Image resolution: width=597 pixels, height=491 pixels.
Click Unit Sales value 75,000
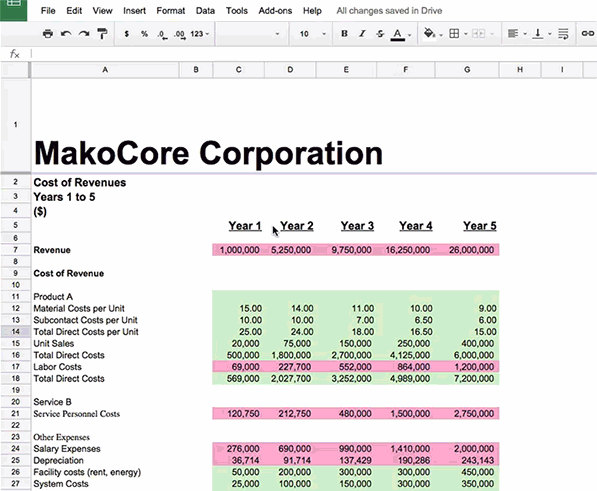297,343
